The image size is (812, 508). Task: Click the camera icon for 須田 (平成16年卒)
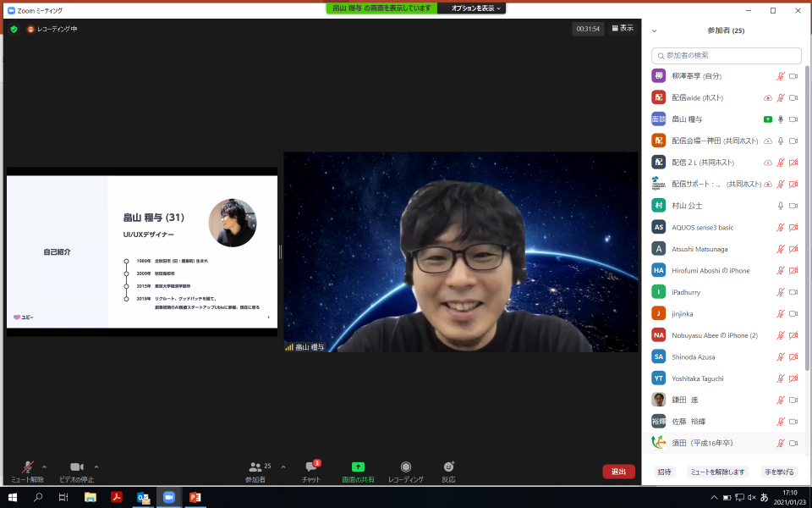[793, 443]
